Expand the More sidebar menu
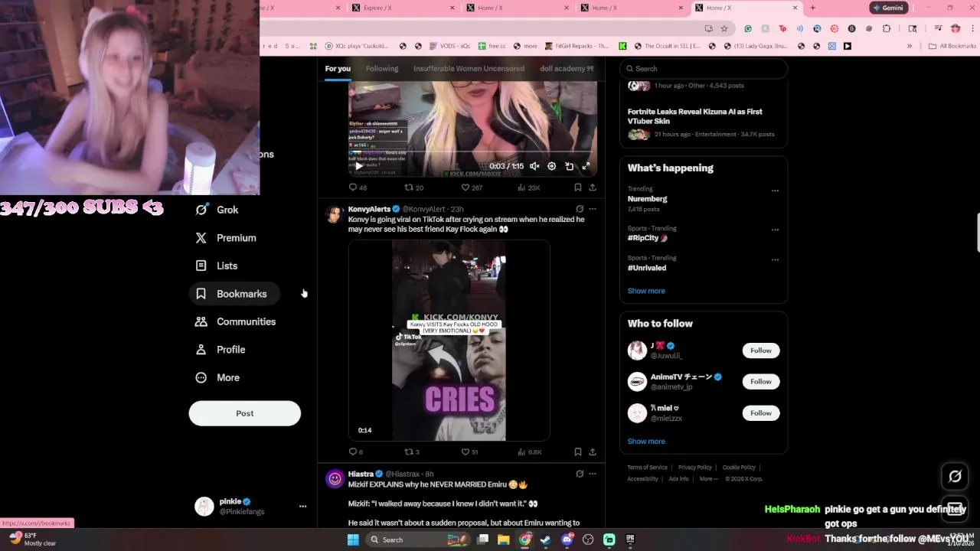This screenshot has height=551, width=980. point(217,377)
